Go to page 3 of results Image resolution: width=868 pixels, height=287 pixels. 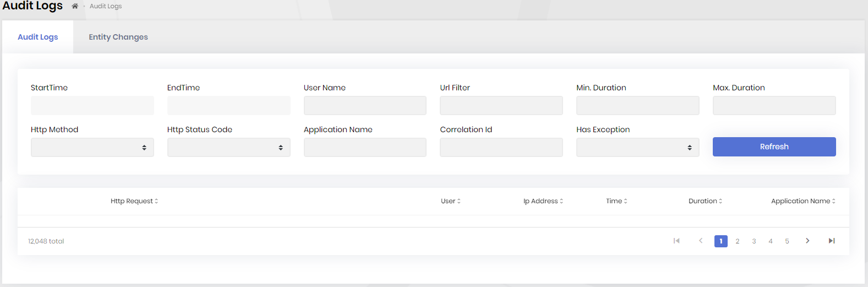[x=754, y=241]
